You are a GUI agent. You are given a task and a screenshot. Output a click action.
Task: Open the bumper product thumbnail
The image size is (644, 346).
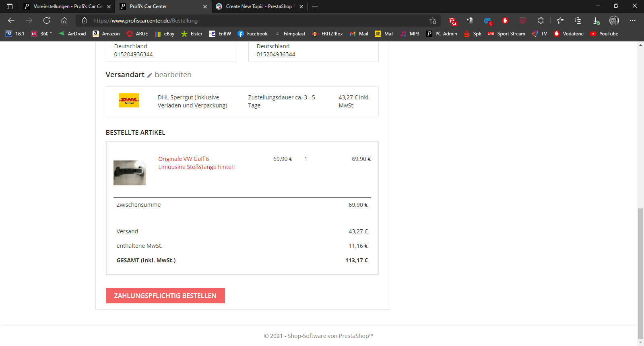[130, 173]
